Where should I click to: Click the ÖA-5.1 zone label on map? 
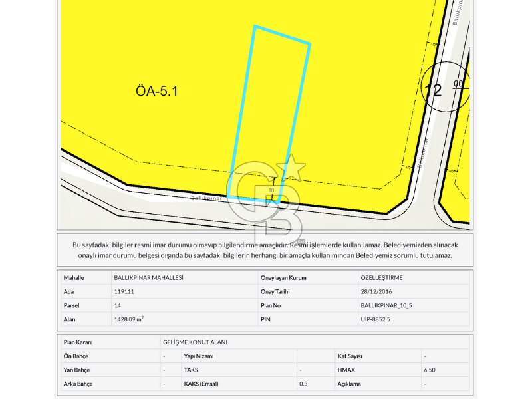click(x=156, y=91)
